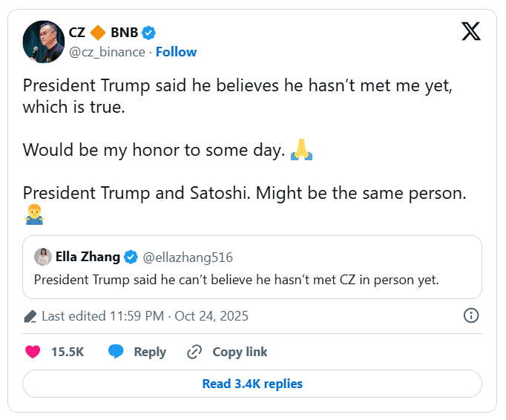
Task: Click the blue verified badge beside BNB
Action: point(148,33)
